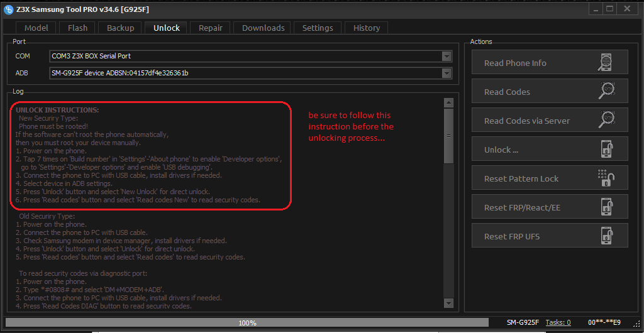
Task: Click the Unlock ... button label
Action: (501, 150)
